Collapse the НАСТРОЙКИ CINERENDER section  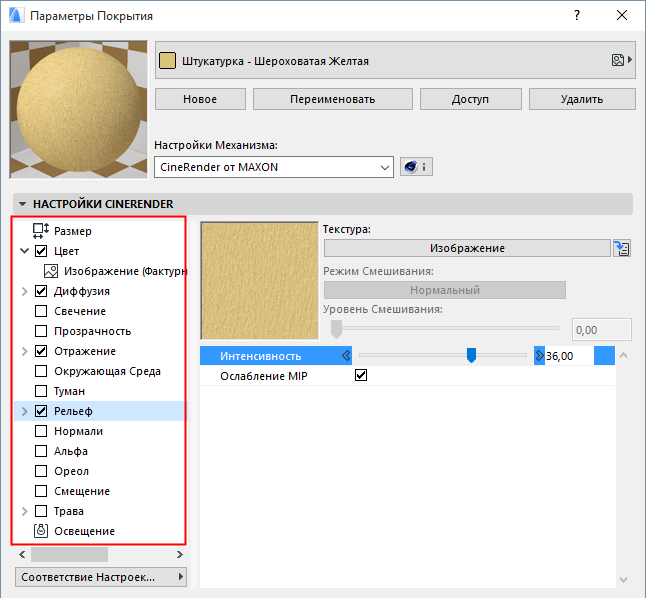[x=22, y=204]
